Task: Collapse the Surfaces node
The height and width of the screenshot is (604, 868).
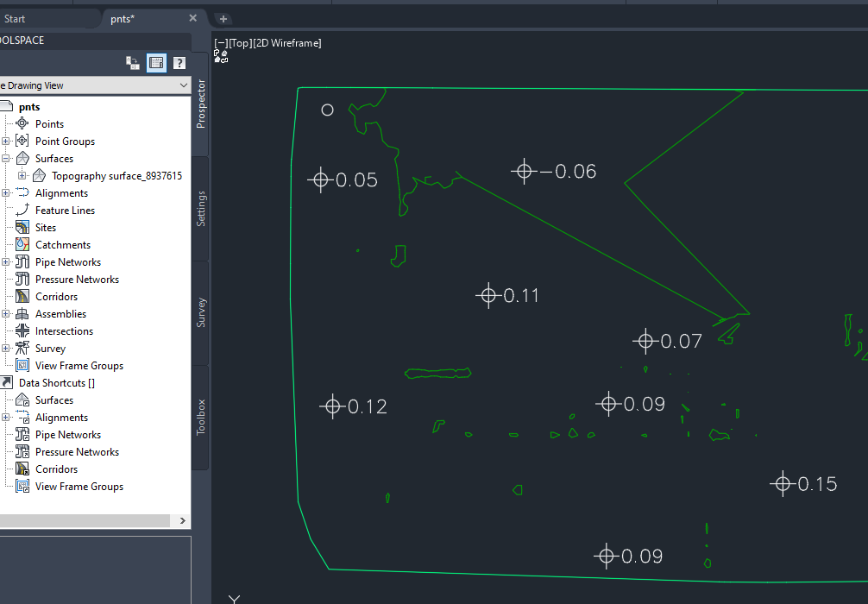Action: tap(5, 159)
